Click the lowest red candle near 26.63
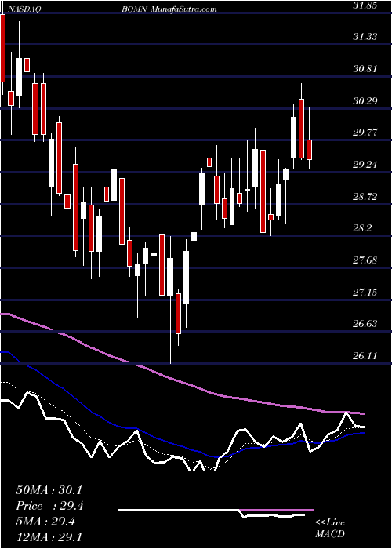 click(179, 314)
